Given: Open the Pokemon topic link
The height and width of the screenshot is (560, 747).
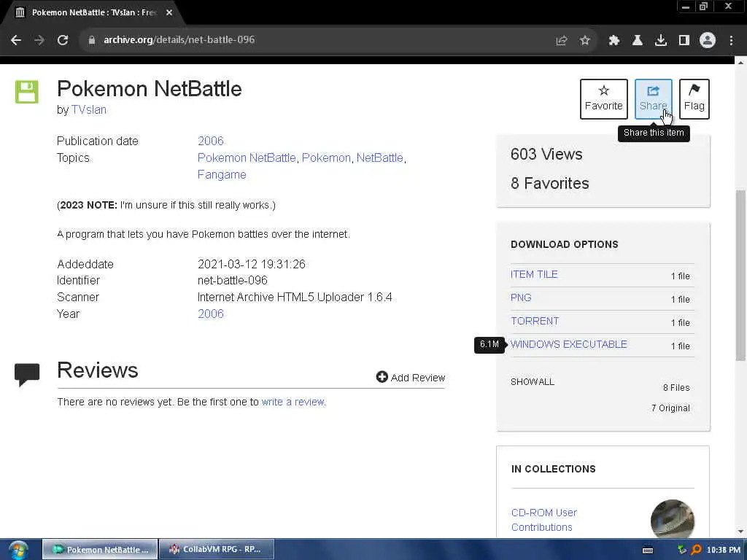Looking at the screenshot, I should 326,157.
